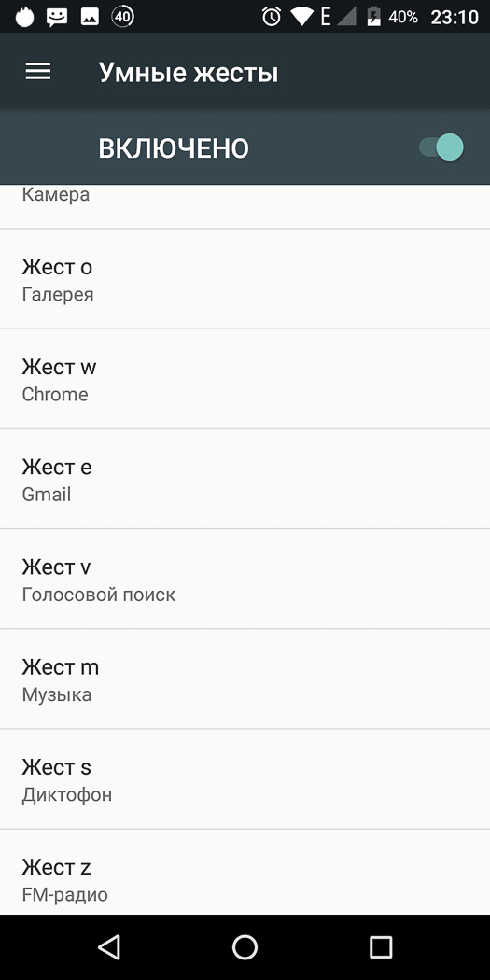Tap the Wi-Fi status bar icon
The image size is (490, 980).
pyautogui.click(x=301, y=17)
